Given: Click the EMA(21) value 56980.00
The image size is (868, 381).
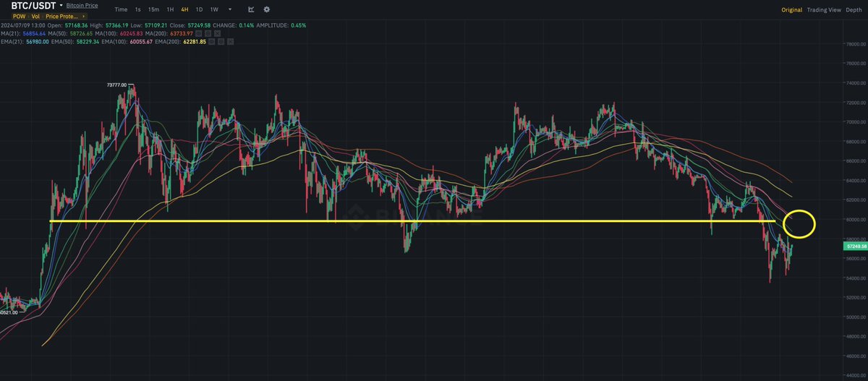Looking at the screenshot, I should pyautogui.click(x=37, y=42).
